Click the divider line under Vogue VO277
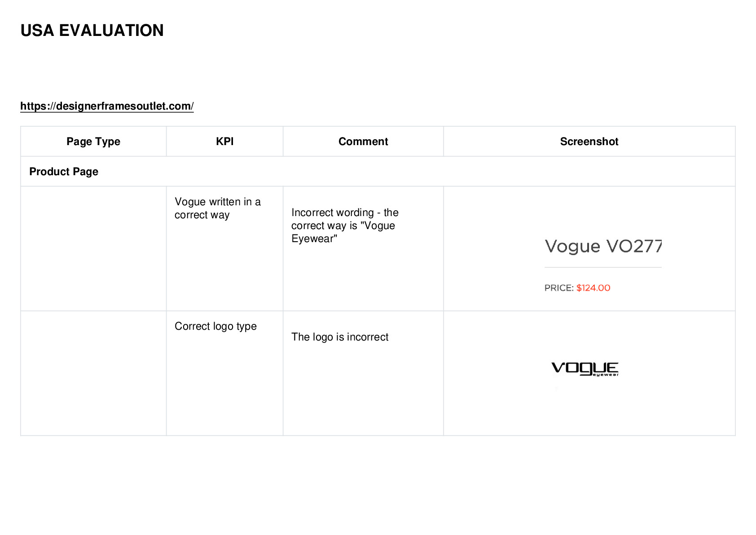756x535 pixels. 603,267
